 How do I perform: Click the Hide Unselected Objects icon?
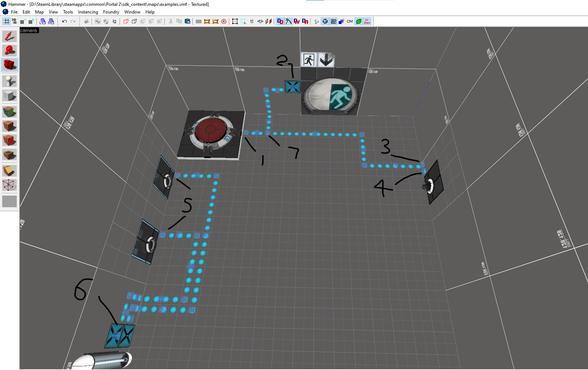[x=134, y=21]
